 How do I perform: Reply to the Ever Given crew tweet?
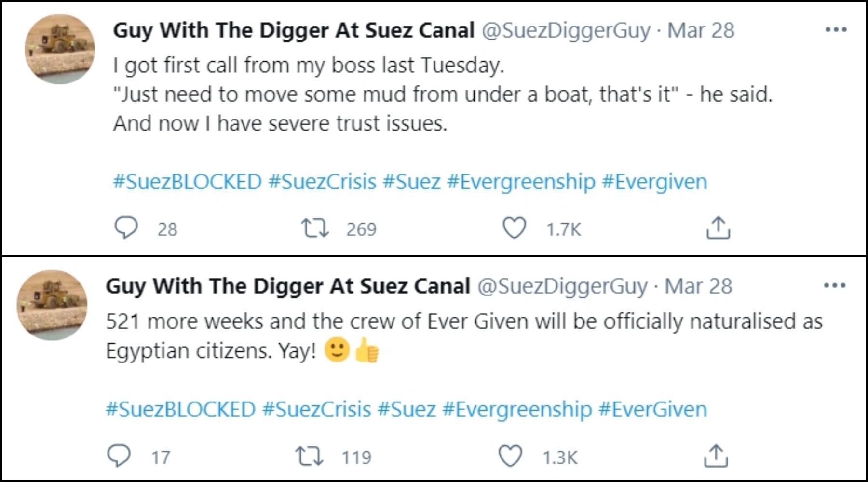click(x=119, y=456)
